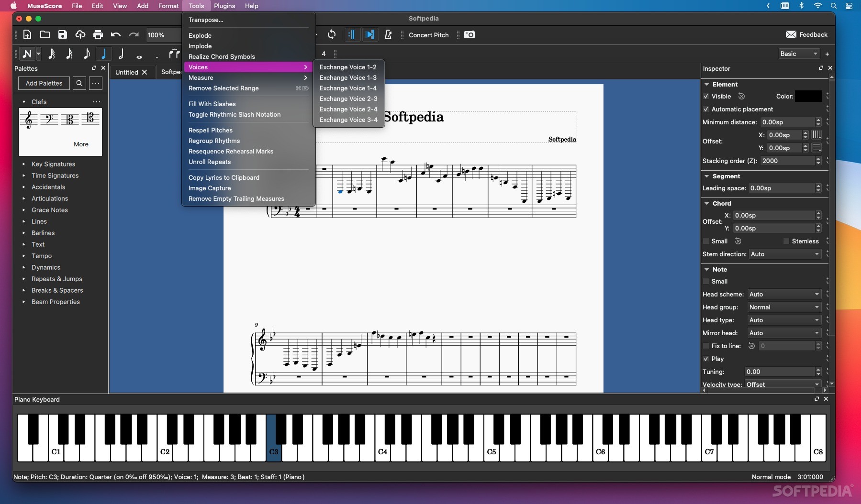Screen dimensions: 861x504
Task: Open the Feedback link
Action: point(806,34)
